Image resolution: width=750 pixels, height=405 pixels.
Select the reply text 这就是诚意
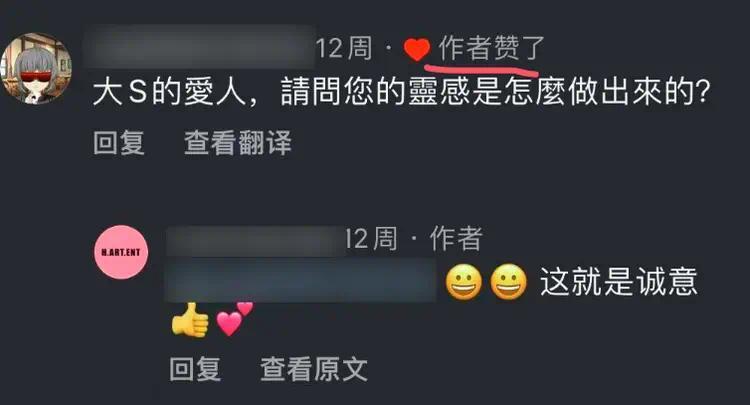618,281
